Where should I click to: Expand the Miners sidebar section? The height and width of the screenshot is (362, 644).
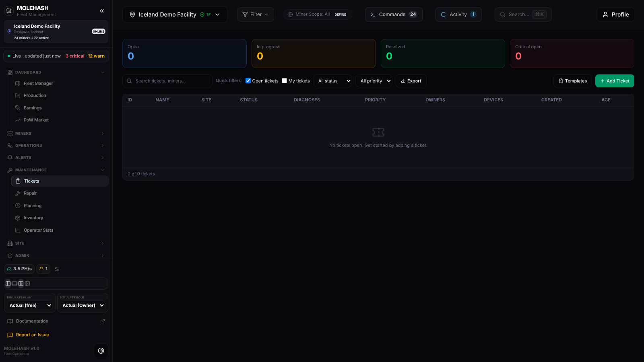pos(56,134)
